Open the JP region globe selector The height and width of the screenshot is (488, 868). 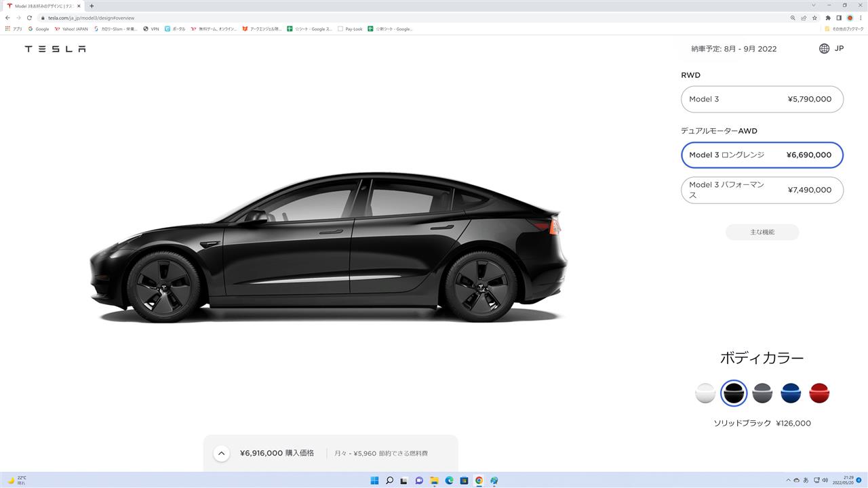tap(831, 49)
